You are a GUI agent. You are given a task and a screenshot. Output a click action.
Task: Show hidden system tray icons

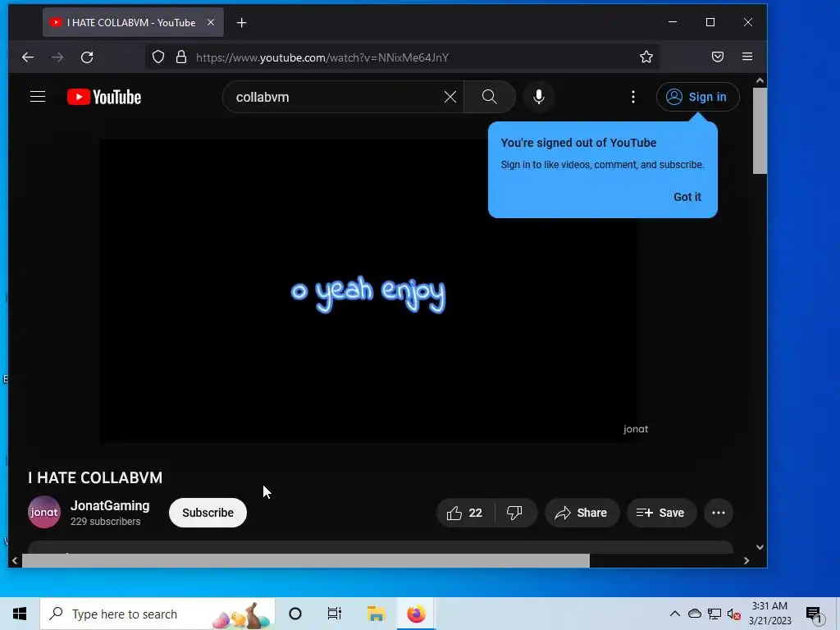point(675,614)
